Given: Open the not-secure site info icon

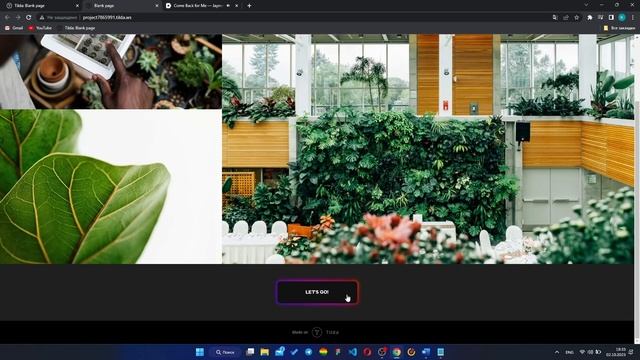Looking at the screenshot, I should pos(42,18).
